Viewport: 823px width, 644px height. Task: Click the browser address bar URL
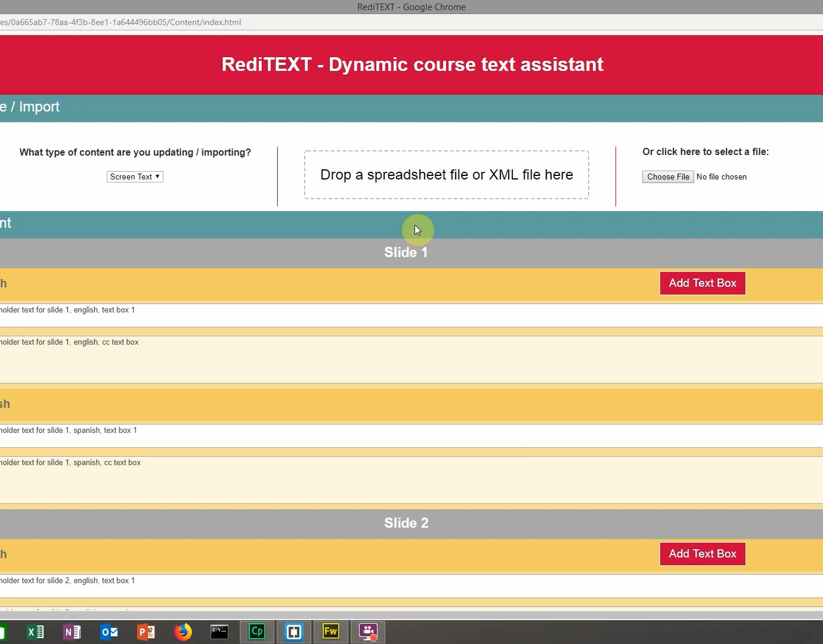[x=120, y=22]
